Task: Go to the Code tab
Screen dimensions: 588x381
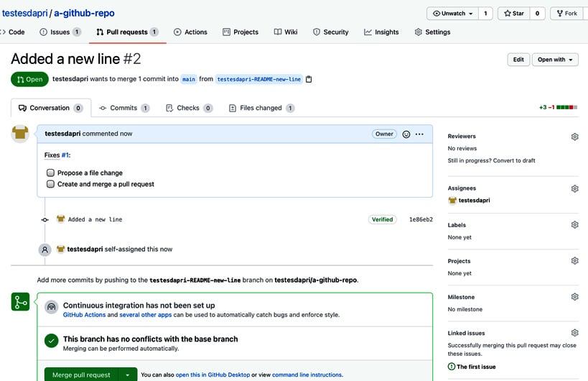Action: [x=13, y=32]
